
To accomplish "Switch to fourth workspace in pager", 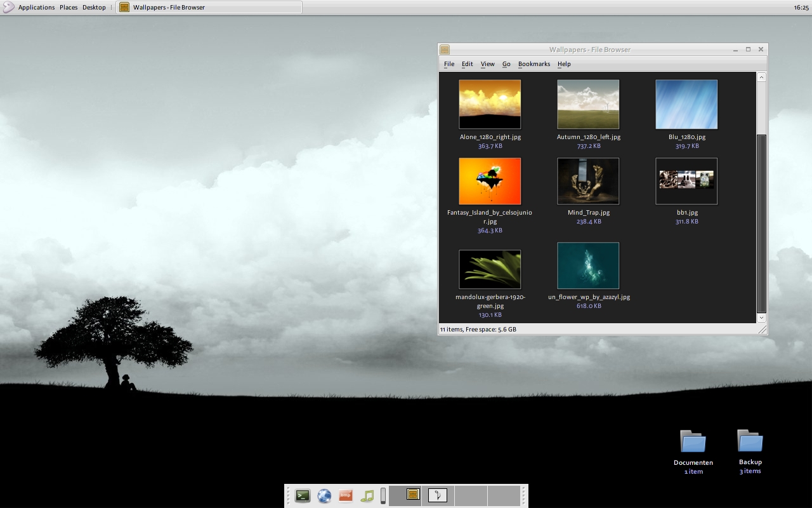I will (x=504, y=495).
